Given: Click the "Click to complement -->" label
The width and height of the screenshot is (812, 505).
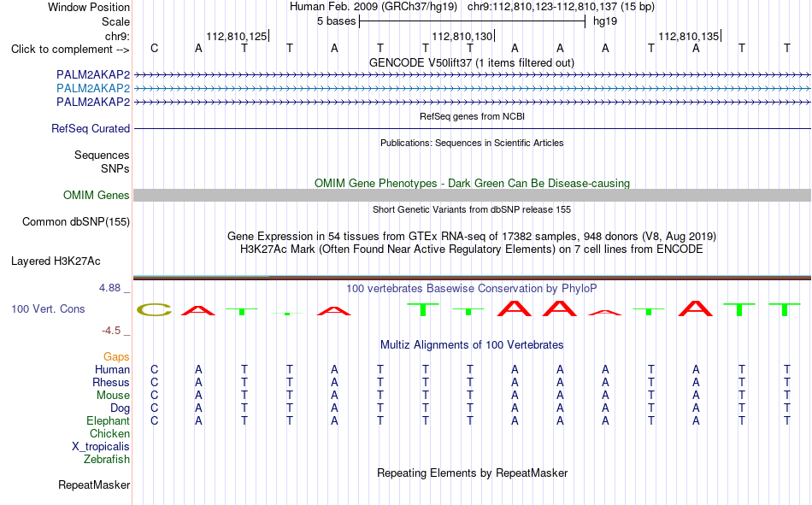Looking at the screenshot, I should pyautogui.click(x=70, y=50).
